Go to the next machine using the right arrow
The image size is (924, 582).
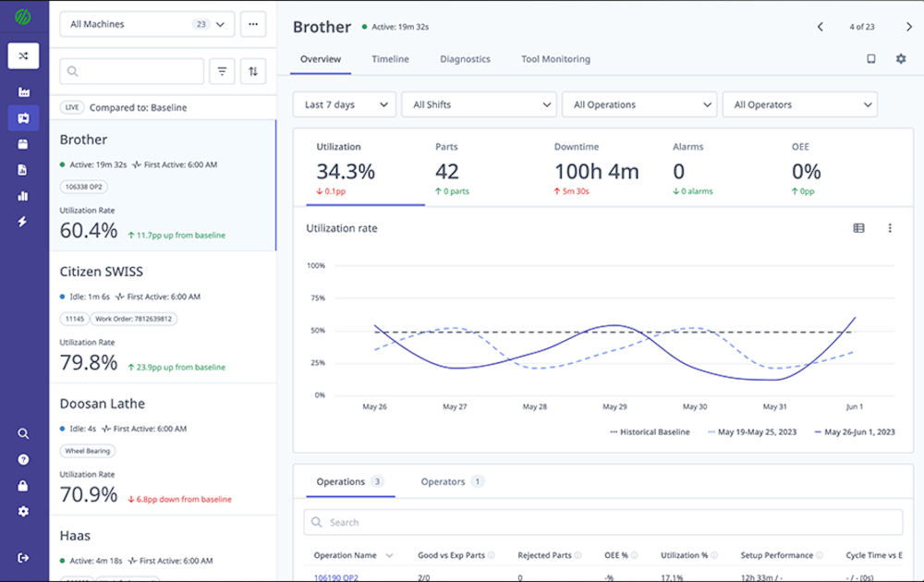click(908, 27)
